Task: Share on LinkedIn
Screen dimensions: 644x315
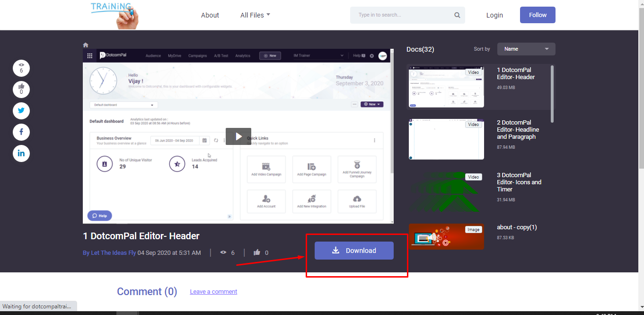Action: (21, 153)
